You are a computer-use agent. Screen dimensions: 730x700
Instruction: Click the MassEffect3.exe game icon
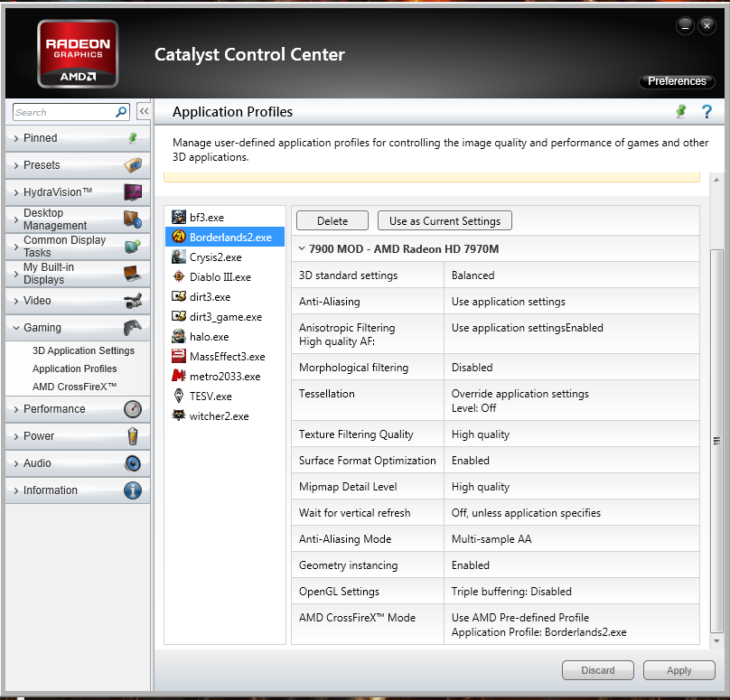click(179, 356)
